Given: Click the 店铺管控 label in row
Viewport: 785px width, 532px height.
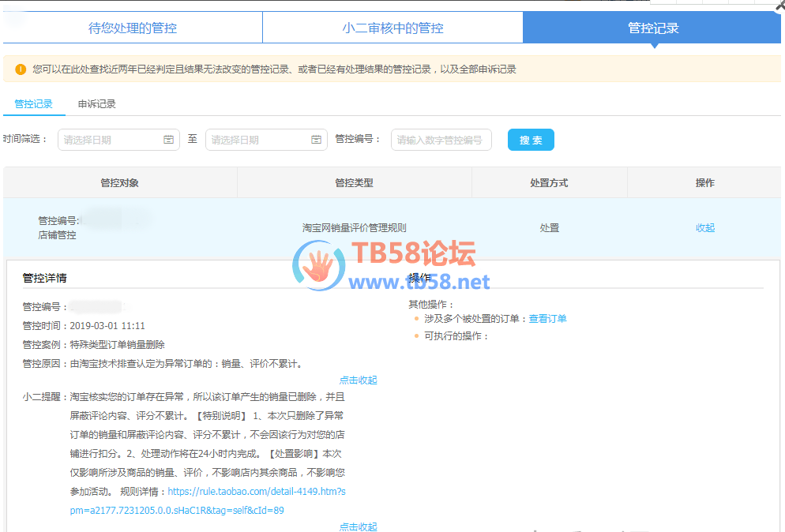Looking at the screenshot, I should click(57, 235).
